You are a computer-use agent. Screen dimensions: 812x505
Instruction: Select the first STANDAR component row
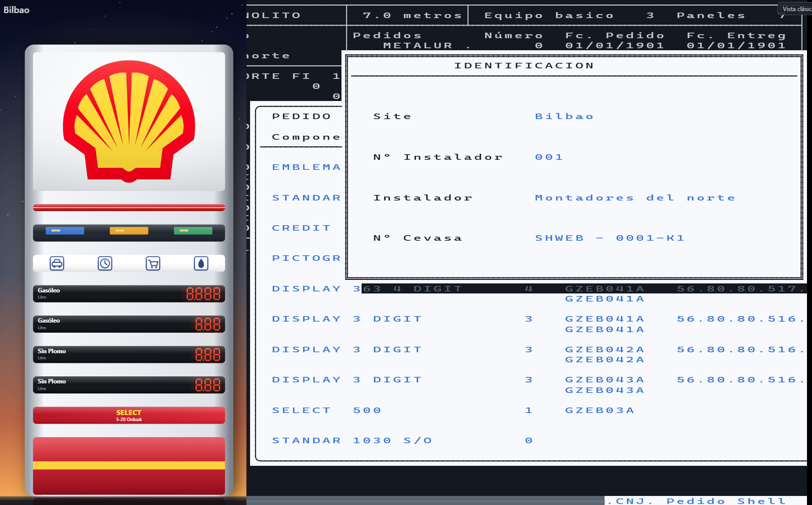point(306,198)
